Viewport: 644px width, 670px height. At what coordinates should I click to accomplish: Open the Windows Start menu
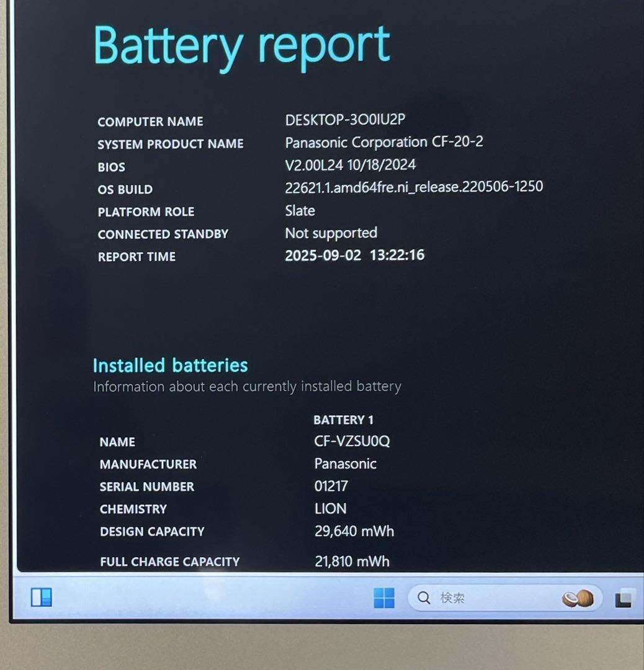click(x=384, y=597)
